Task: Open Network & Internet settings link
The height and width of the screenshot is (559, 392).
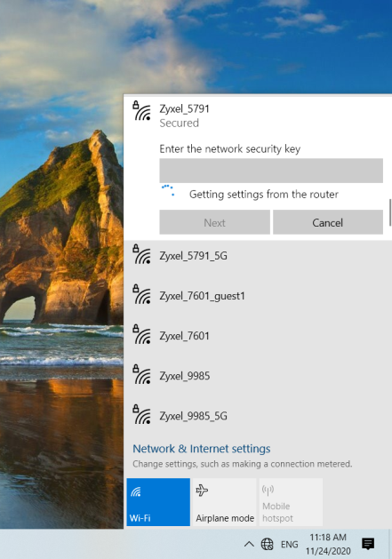Action: 202,449
